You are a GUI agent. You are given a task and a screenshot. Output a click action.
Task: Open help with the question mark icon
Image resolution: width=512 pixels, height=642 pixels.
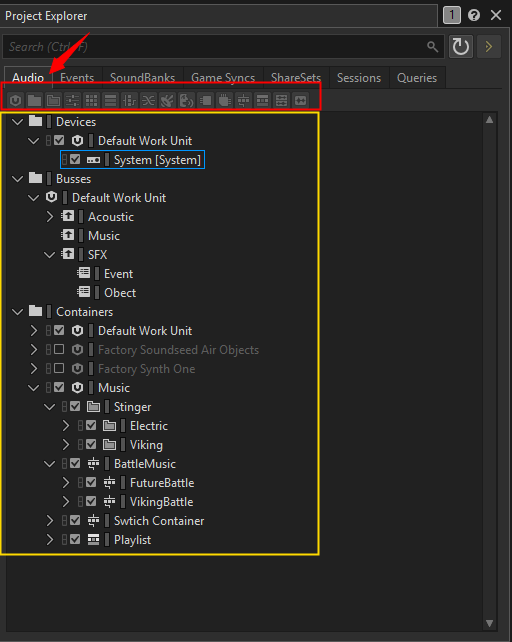474,16
